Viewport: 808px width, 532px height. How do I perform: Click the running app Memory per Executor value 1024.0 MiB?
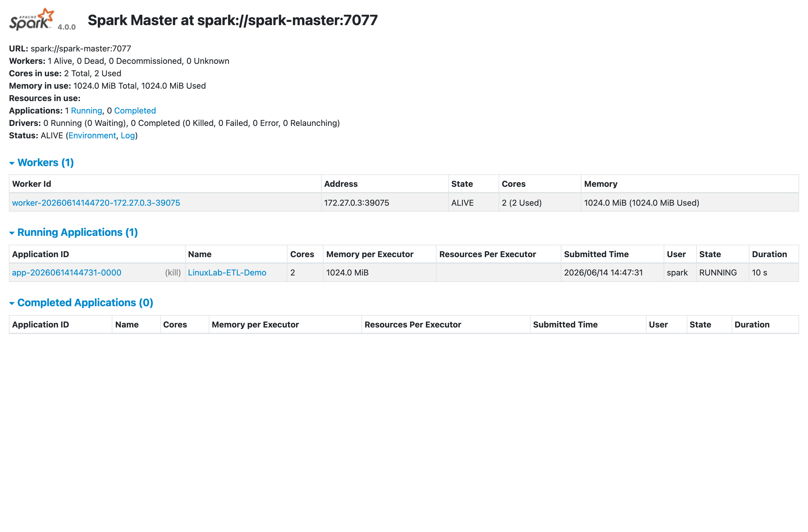pos(347,273)
